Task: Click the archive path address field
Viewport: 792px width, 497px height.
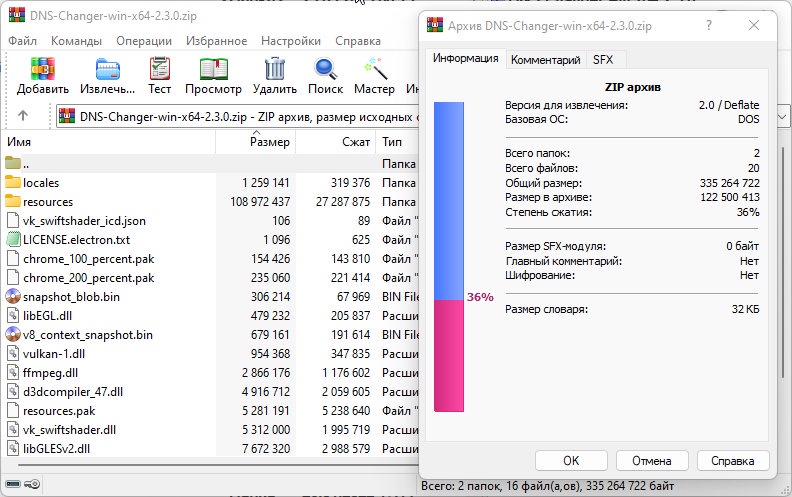Action: [237, 117]
